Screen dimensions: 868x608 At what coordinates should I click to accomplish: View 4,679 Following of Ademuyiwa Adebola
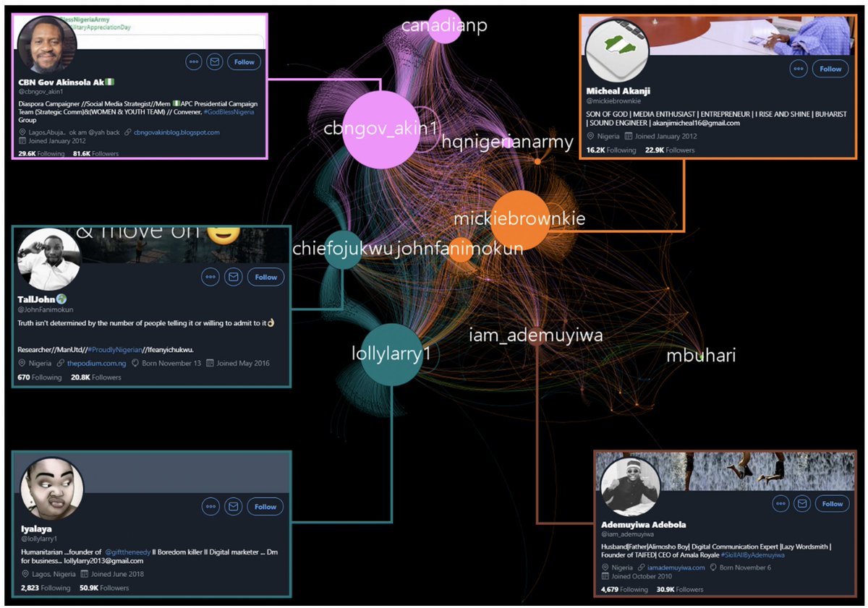click(625, 589)
